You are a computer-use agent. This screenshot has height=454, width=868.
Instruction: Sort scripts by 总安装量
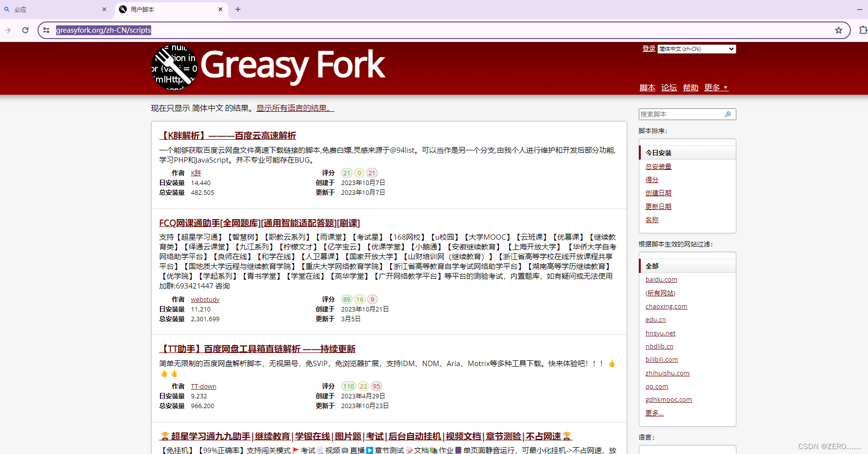[x=658, y=166]
